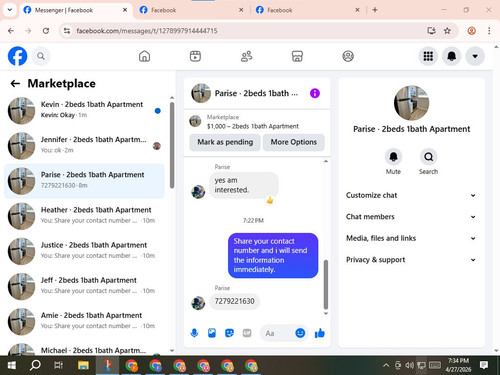Image resolution: width=500 pixels, height=375 pixels.
Task: Click the 'yes am interested.' message
Action: coord(243,185)
